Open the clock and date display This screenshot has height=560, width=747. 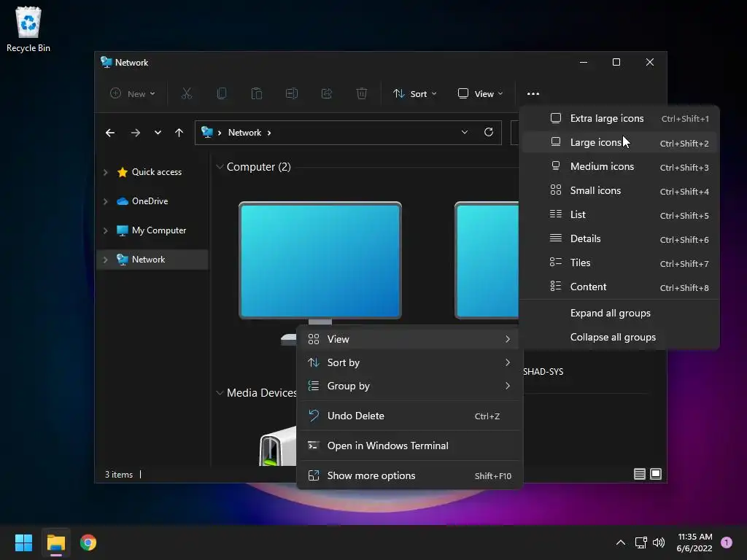coord(694,542)
